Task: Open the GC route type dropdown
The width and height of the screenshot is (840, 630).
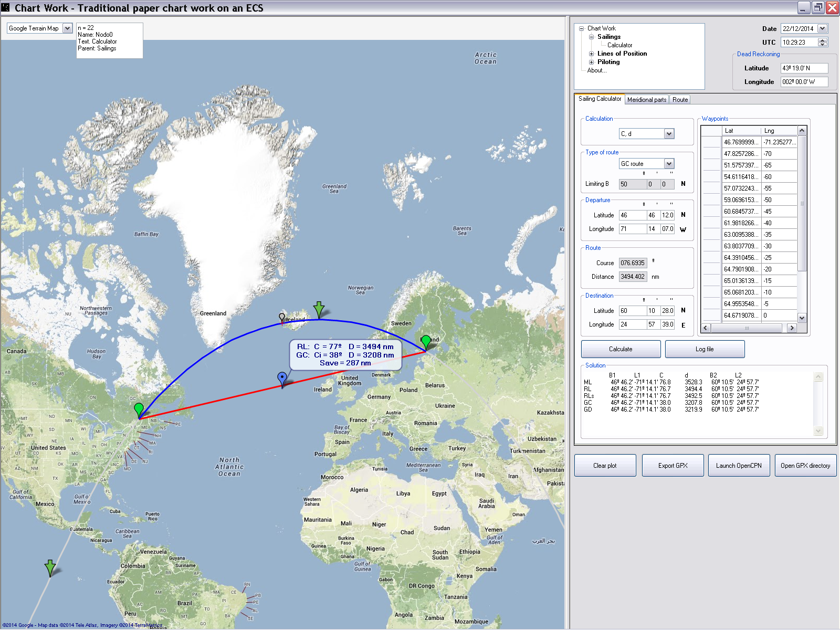Action: coord(668,164)
